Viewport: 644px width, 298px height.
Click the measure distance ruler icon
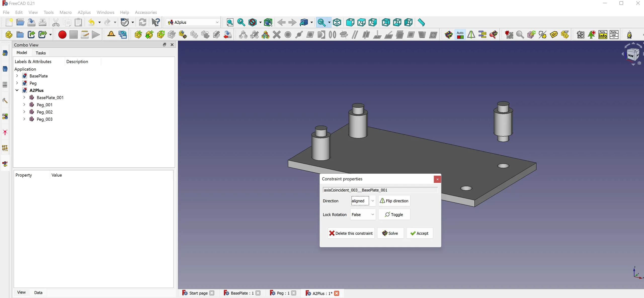(x=421, y=22)
